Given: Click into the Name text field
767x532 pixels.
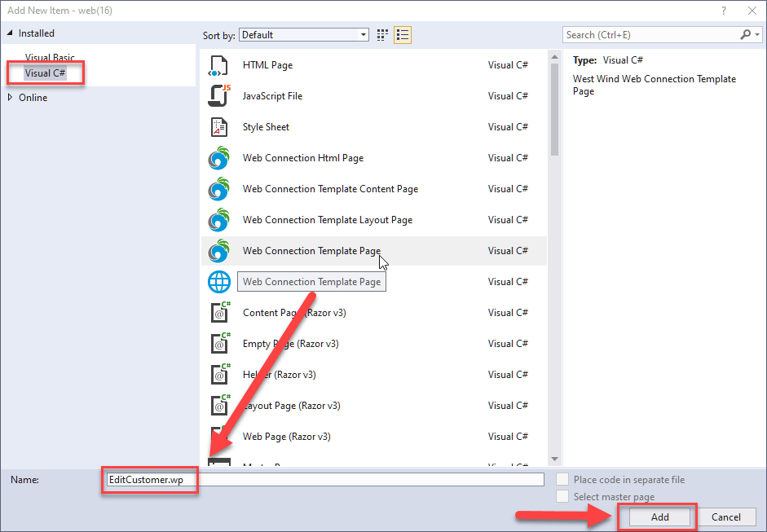Looking at the screenshot, I should click(324, 480).
